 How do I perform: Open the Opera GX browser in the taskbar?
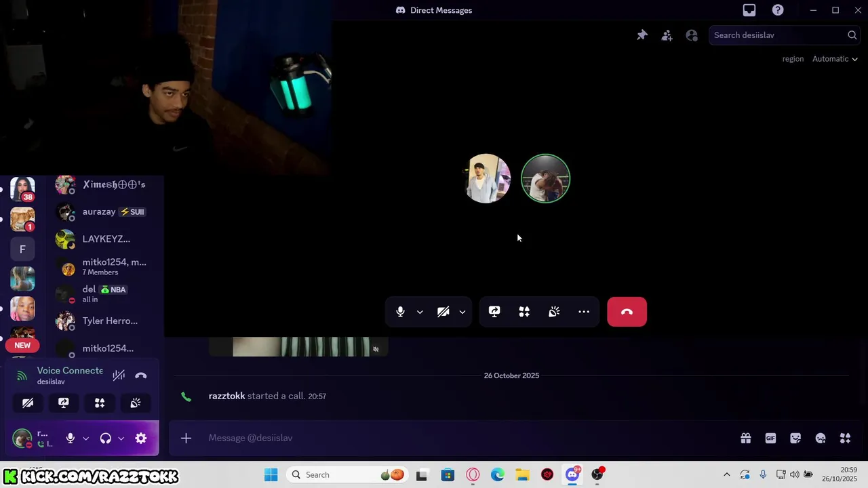click(473, 474)
